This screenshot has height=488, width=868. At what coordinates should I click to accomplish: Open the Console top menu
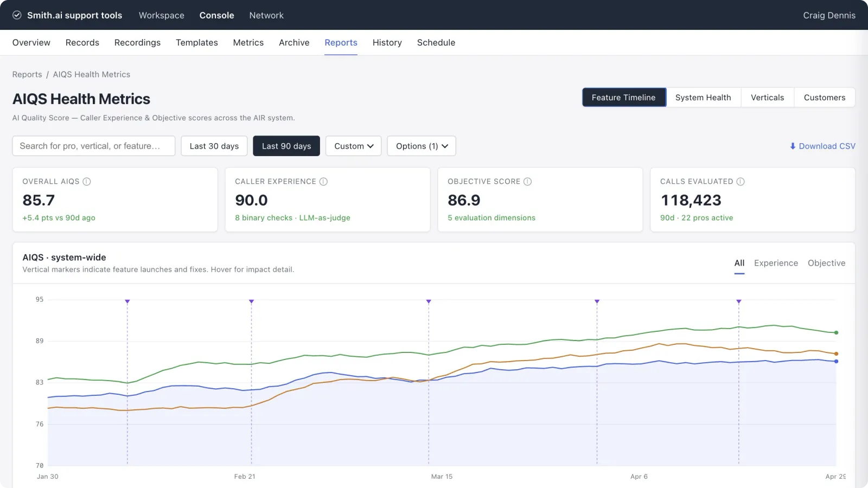217,15
